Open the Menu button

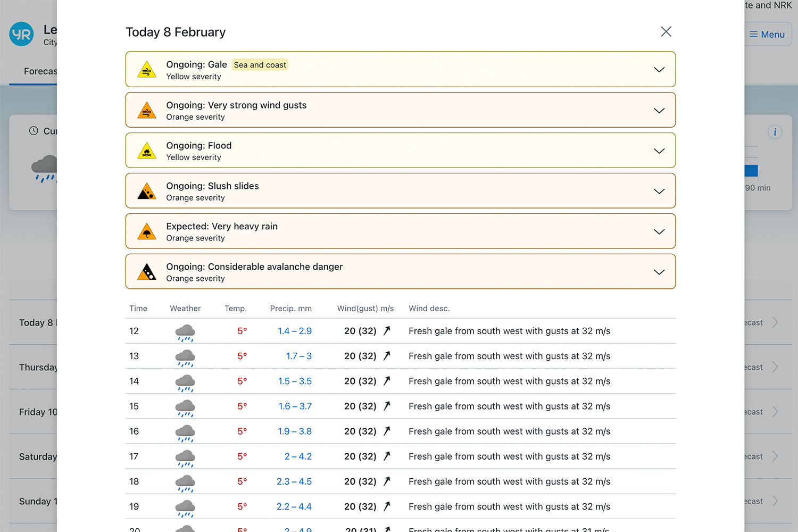[x=767, y=35]
